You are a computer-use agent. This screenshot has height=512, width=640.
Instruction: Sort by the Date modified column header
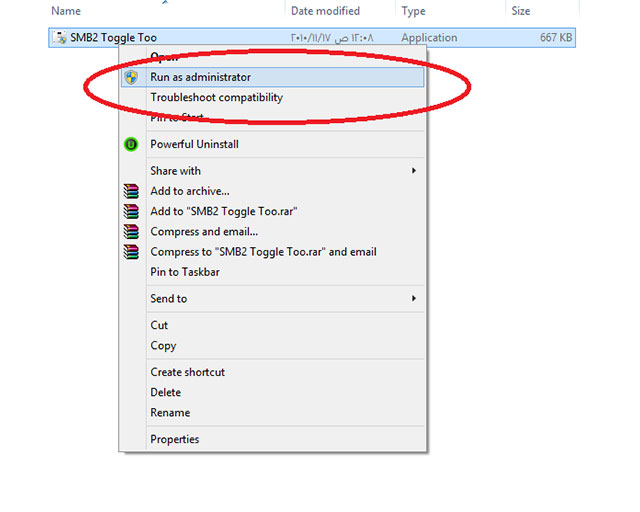(x=325, y=11)
